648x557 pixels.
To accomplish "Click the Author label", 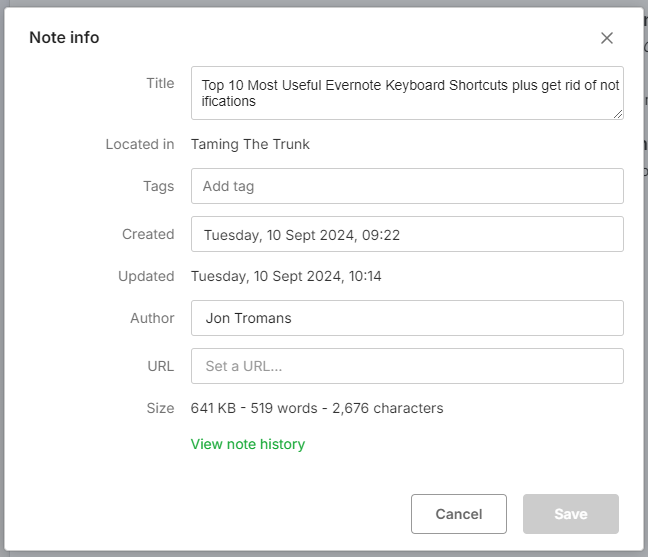I will (152, 318).
